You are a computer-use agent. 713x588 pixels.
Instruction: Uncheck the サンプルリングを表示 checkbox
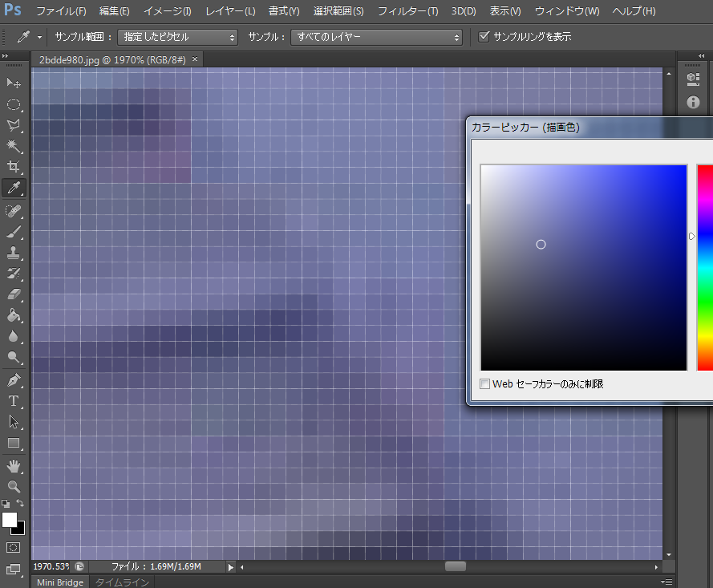coord(484,37)
